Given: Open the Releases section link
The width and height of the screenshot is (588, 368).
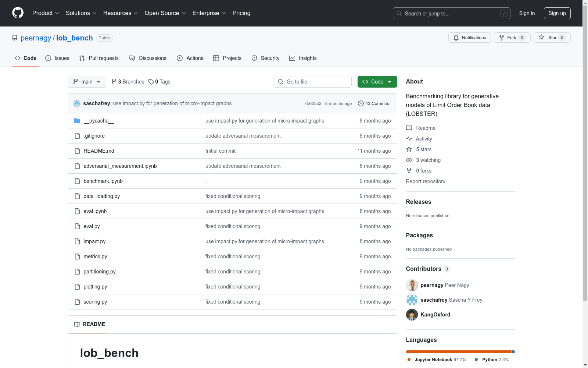Looking at the screenshot, I should point(419,202).
